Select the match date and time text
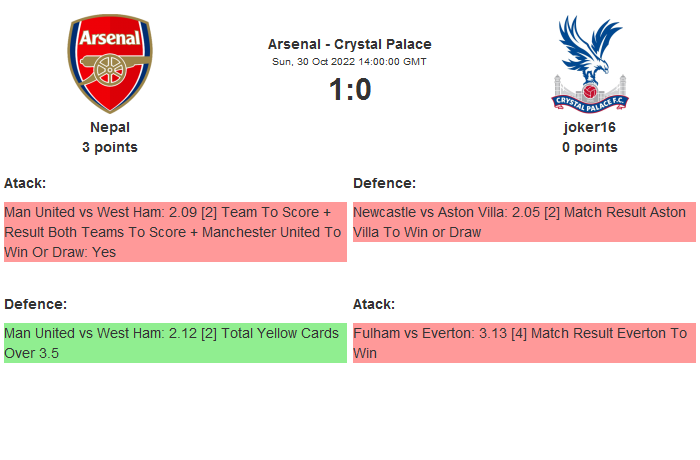700x460 pixels. click(349, 62)
